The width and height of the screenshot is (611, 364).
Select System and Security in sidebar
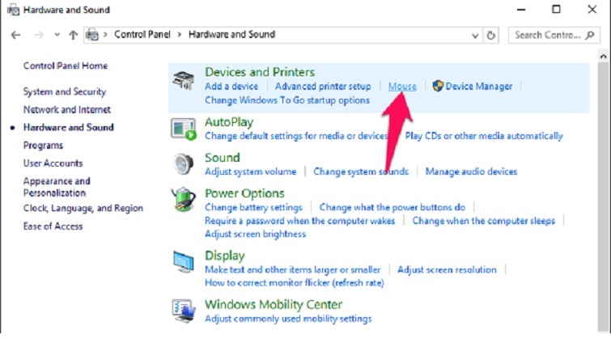[65, 91]
